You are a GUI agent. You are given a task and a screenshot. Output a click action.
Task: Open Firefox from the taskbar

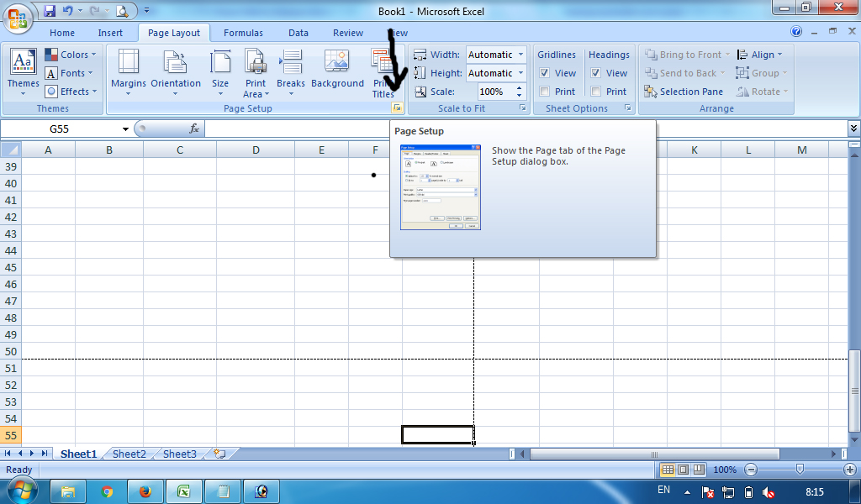pos(145,491)
